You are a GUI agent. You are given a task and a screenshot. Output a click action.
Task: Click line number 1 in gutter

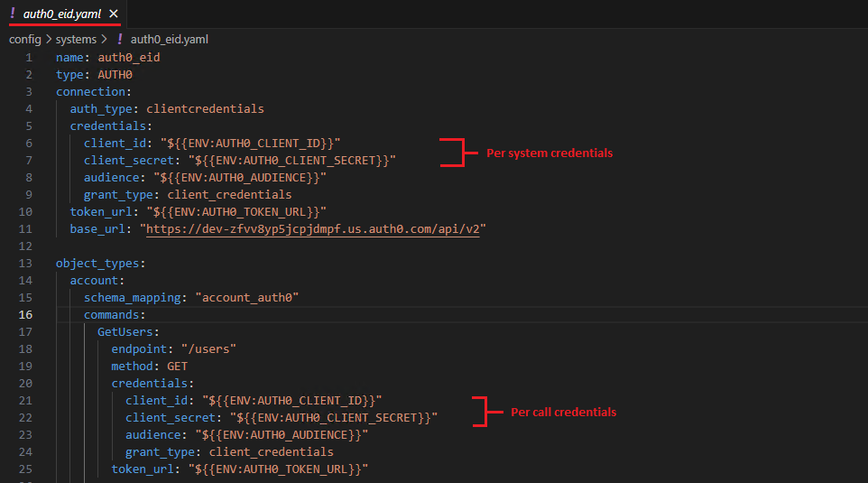click(x=29, y=58)
